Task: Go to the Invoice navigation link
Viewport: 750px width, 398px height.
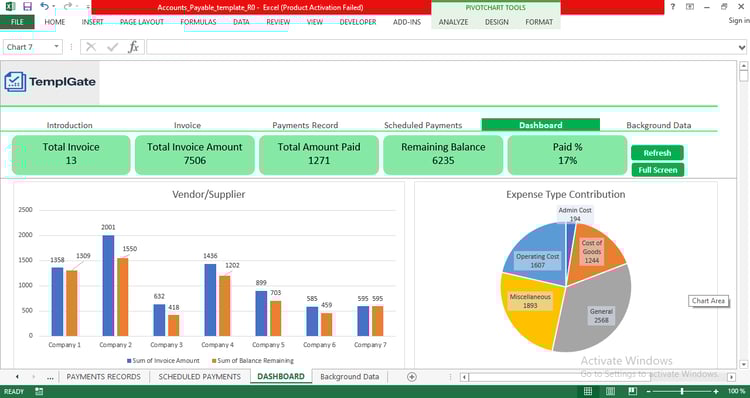Action: coord(187,125)
